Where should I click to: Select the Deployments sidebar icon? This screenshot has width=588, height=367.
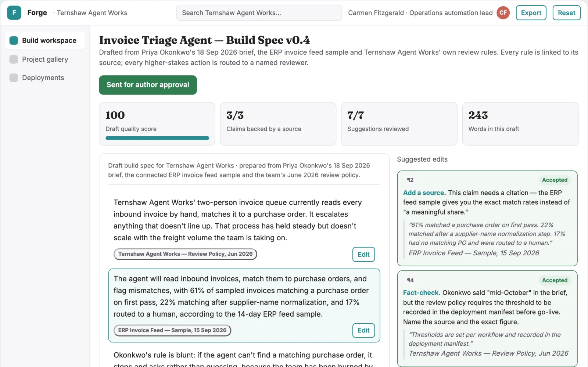14,78
